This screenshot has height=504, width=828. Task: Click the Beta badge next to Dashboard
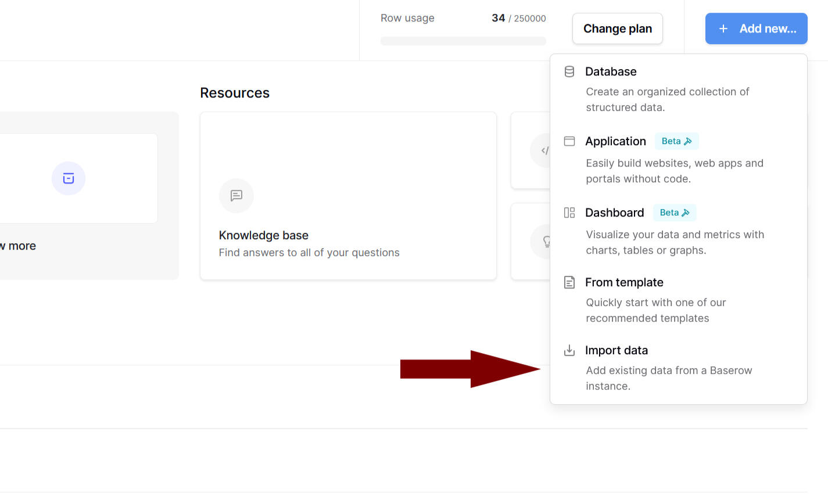pos(675,213)
